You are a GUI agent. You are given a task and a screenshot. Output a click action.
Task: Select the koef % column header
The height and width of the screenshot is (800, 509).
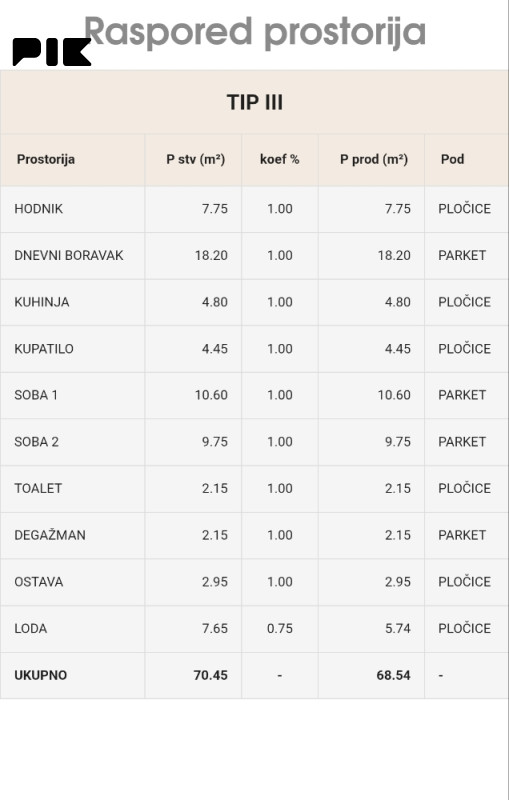pyautogui.click(x=279, y=159)
